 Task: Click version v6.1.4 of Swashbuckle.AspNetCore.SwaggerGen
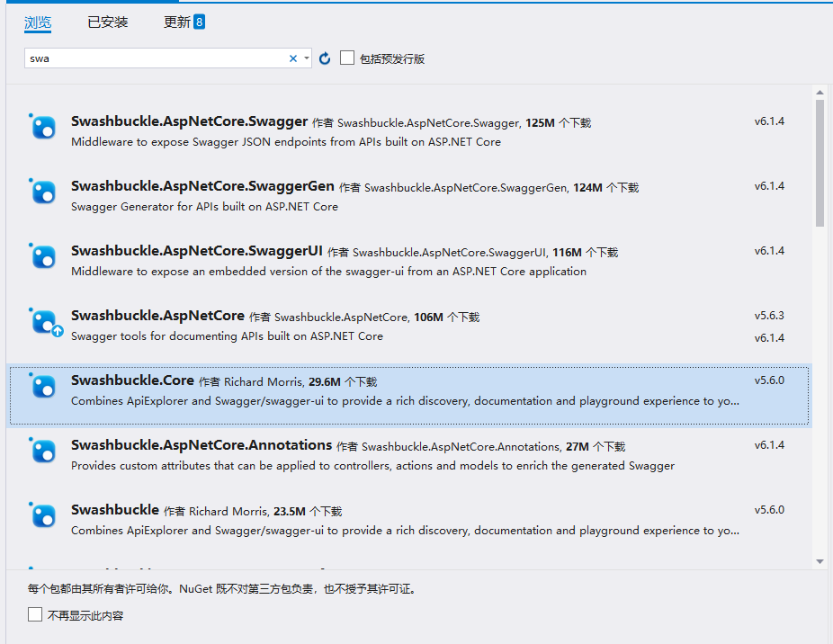[x=769, y=186]
